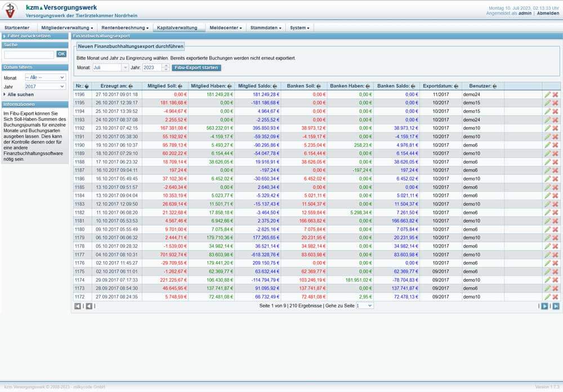Open Rentenberechnung menu
563x392 pixels.
(x=124, y=28)
